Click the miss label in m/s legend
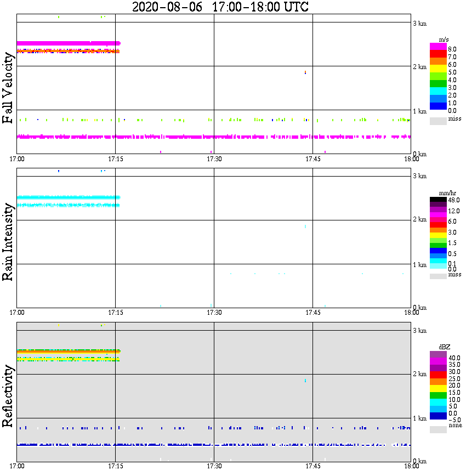 point(454,118)
